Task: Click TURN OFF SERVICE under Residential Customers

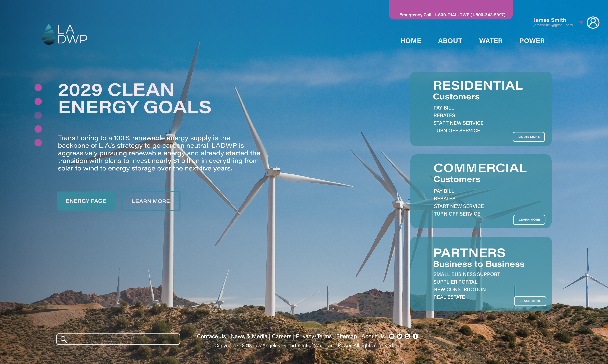Action: [457, 131]
